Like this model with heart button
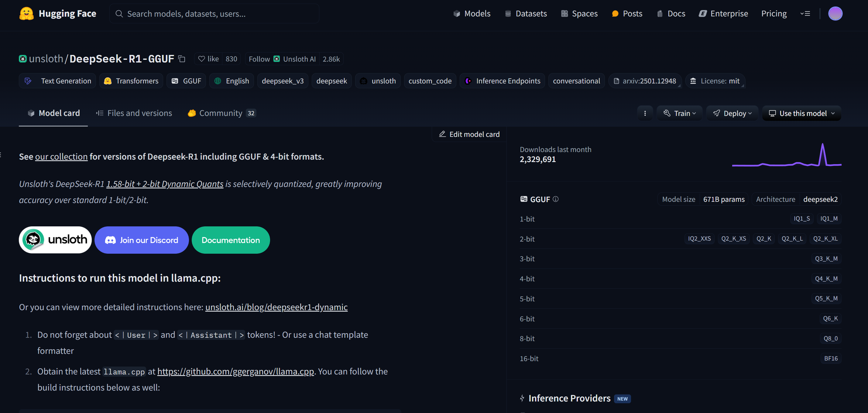 [208, 59]
